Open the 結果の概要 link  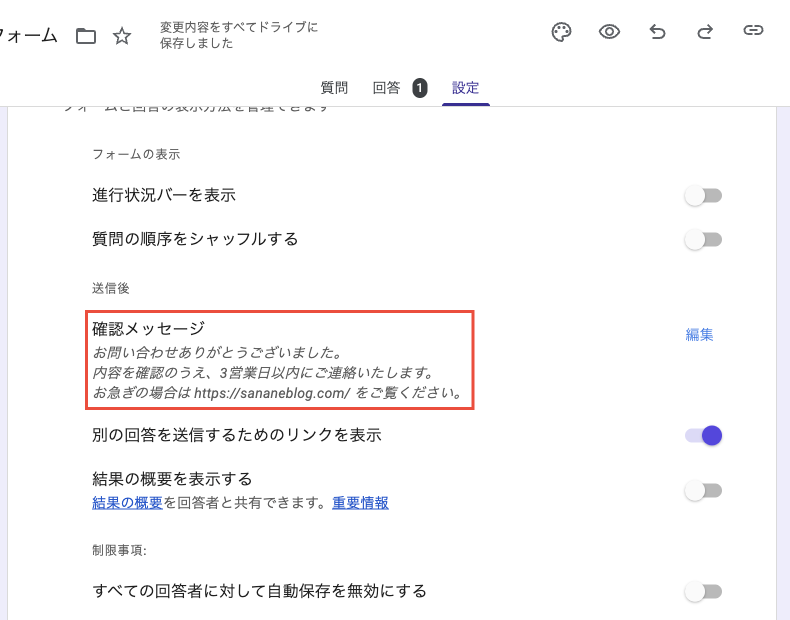(x=127, y=503)
